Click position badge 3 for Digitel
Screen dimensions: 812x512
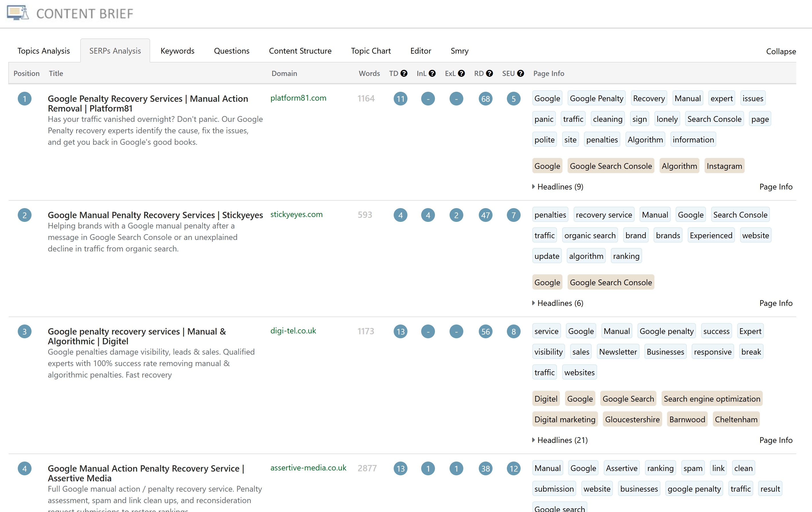pos(25,332)
